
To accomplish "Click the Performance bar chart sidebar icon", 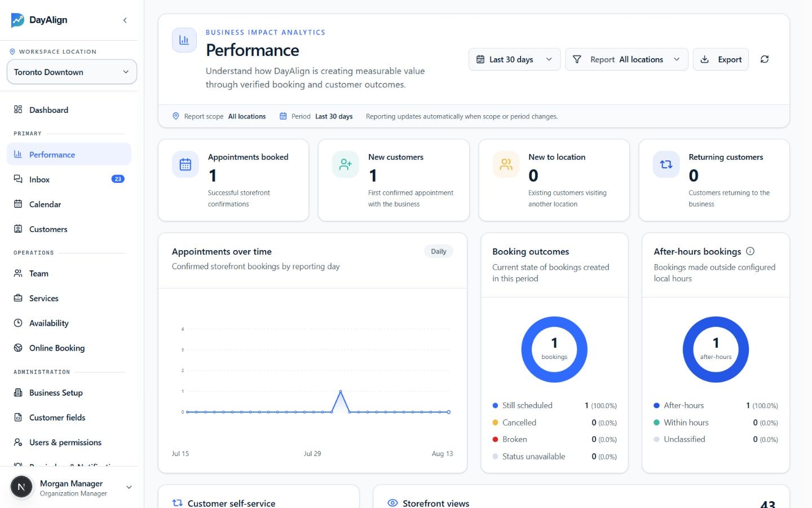I will pos(18,154).
